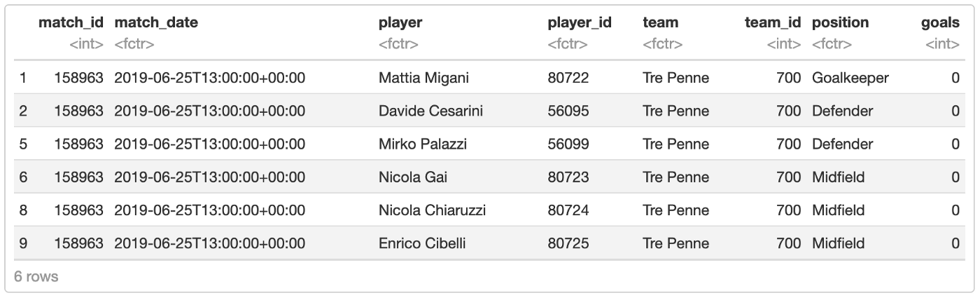980x298 pixels.
Task: Click the match_id column header
Action: click(x=71, y=22)
